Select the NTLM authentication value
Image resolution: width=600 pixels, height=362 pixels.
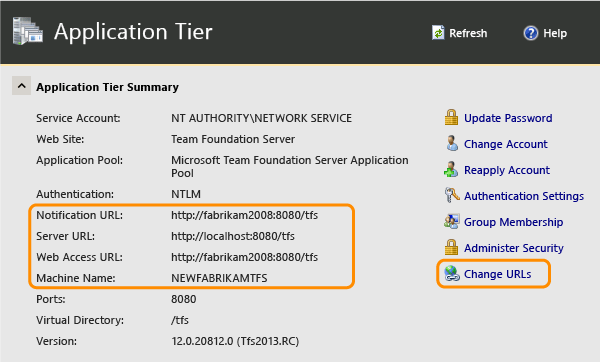[186, 194]
